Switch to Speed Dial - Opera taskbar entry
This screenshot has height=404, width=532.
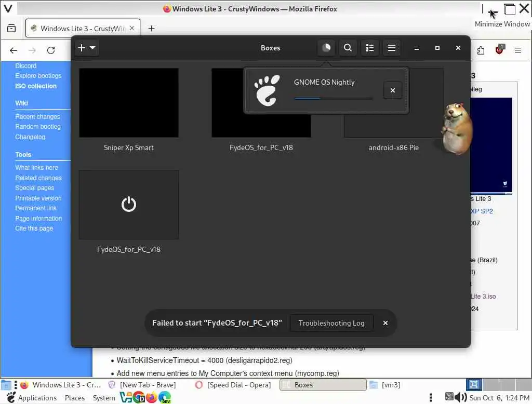click(x=233, y=385)
